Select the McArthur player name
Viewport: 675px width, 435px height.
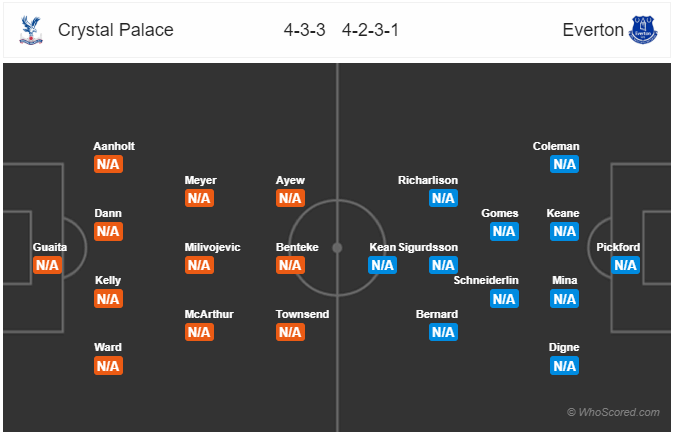pos(209,314)
